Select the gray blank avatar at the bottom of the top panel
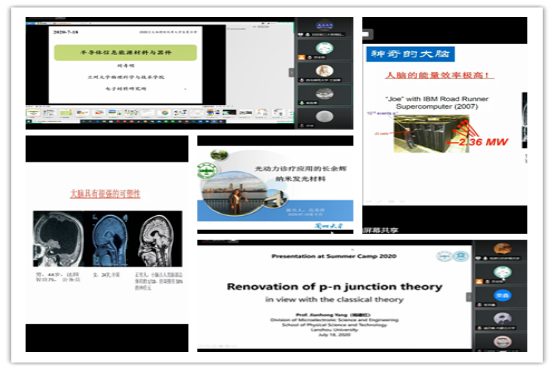The image size is (554, 371). coord(324,116)
